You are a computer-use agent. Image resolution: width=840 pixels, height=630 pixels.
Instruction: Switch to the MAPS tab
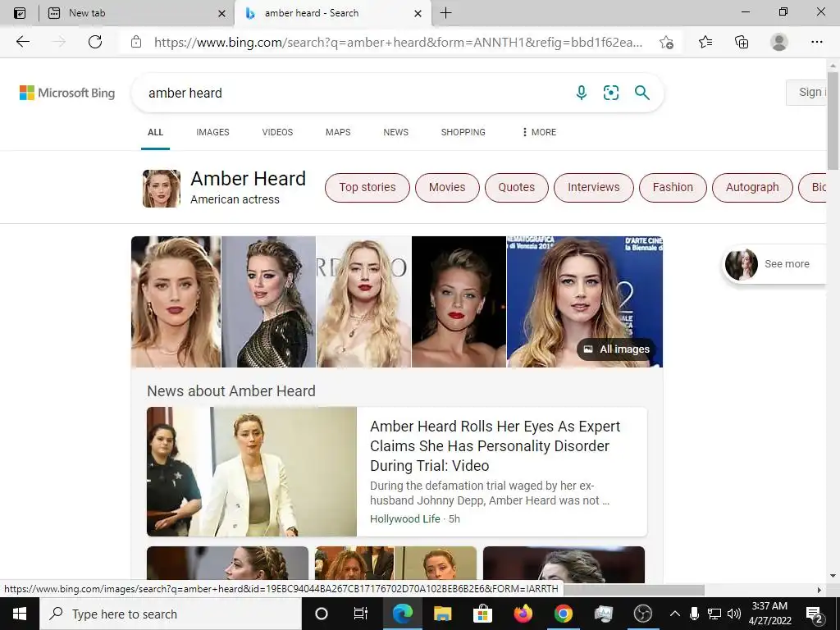338,132
